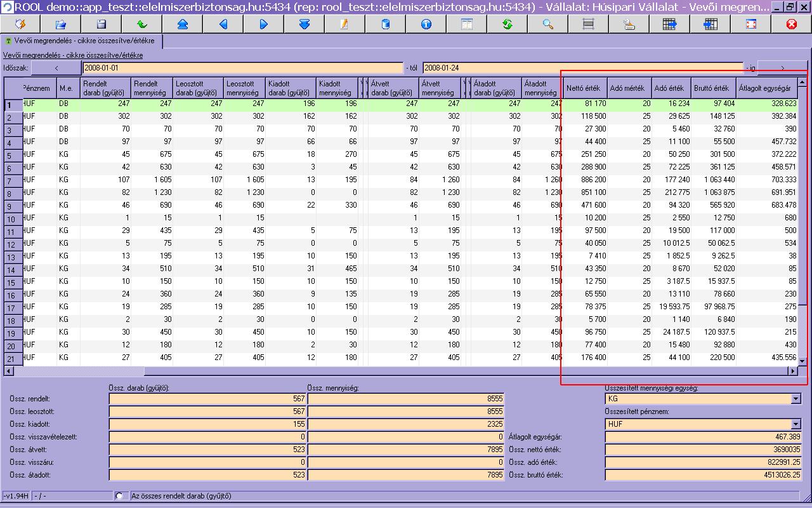
Task: Open the Összesített mennyiségi egység dropdown
Action: (796, 399)
